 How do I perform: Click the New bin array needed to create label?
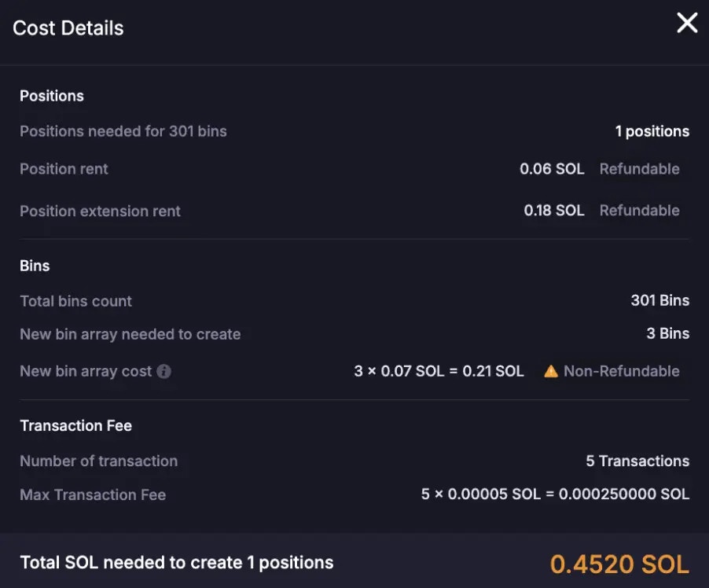130,334
